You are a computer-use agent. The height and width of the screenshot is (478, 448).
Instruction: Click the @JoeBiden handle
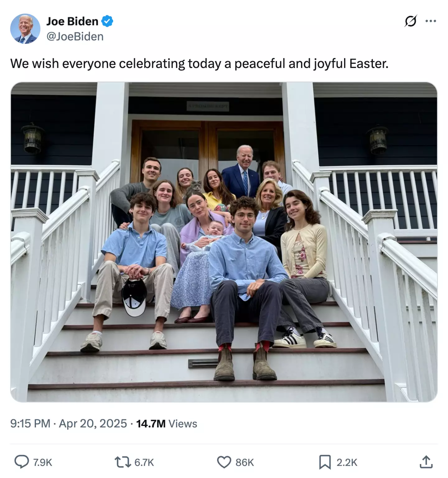click(75, 36)
